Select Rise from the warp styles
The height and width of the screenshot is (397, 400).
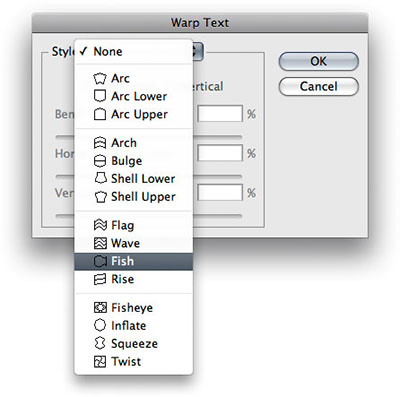click(134, 279)
